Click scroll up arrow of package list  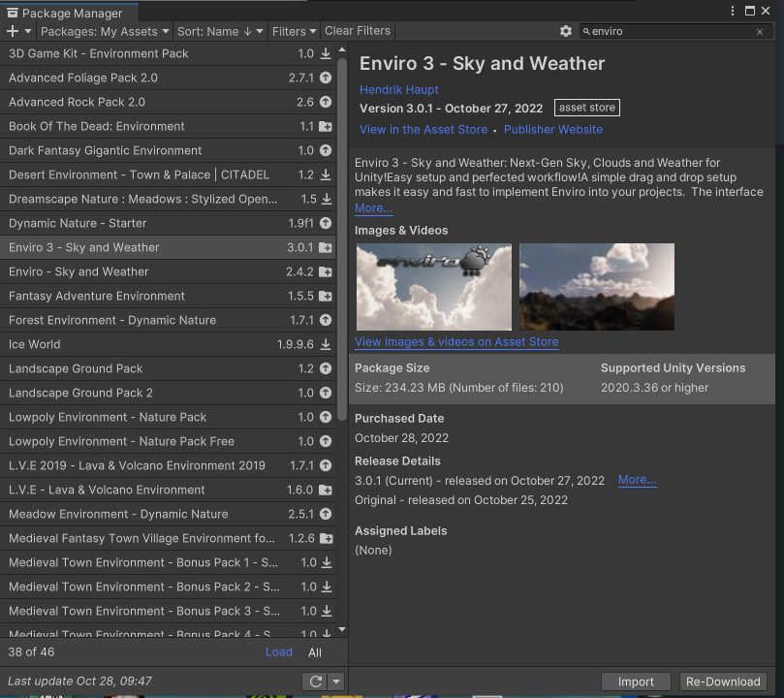click(x=342, y=50)
